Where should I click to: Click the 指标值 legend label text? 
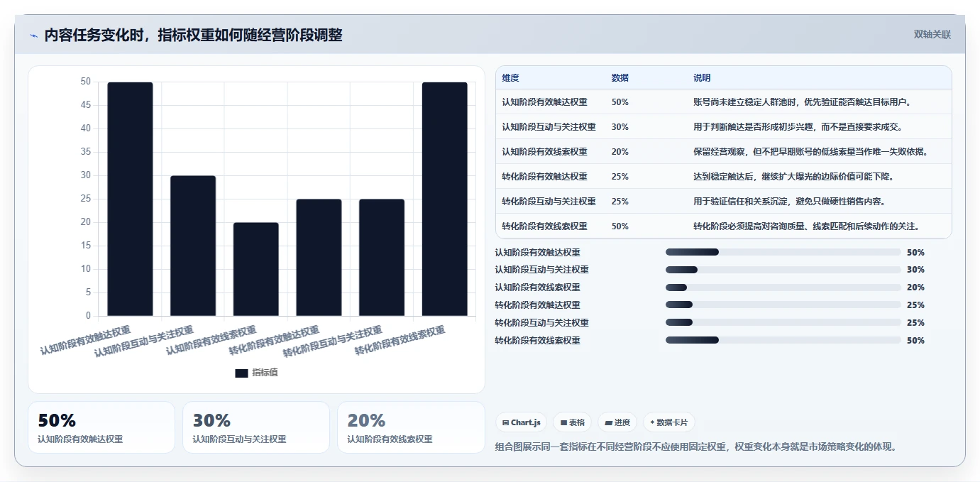pyautogui.click(x=265, y=373)
